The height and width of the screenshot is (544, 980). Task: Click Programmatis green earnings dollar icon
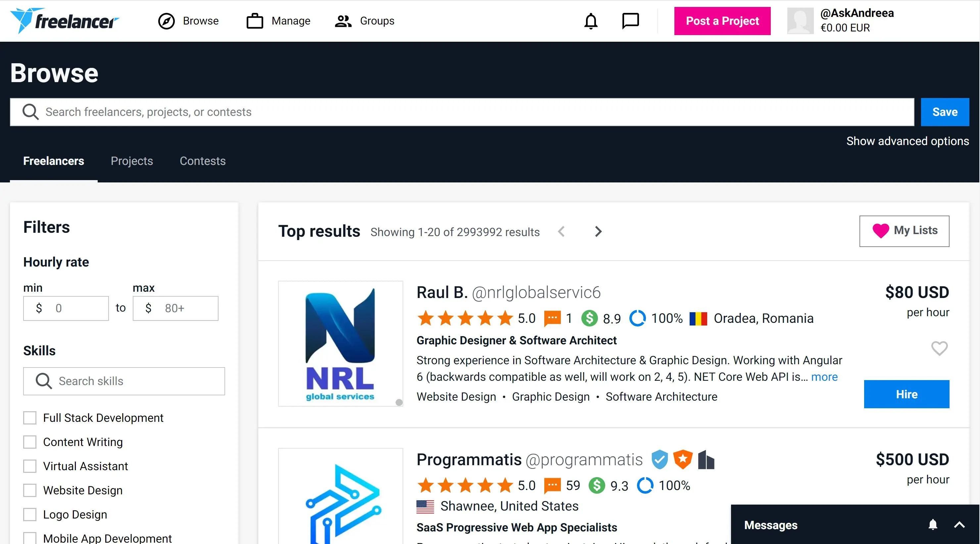click(597, 486)
